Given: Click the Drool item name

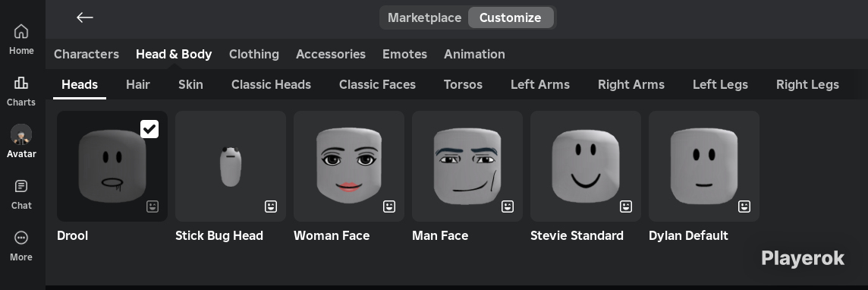Looking at the screenshot, I should (x=73, y=236).
